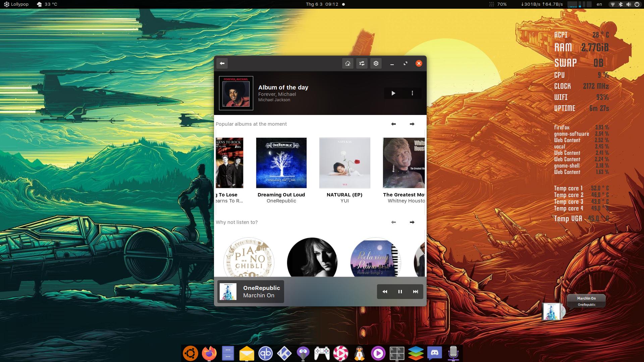644x362 pixels.
Task: Open the network speed indicator
Action: (x=542, y=4)
